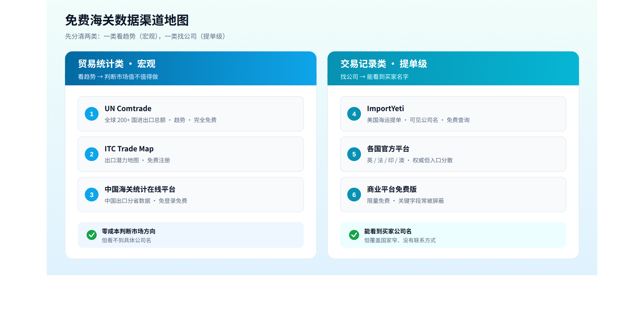Click the number 5 badge beside 各国官方平台

point(354,154)
